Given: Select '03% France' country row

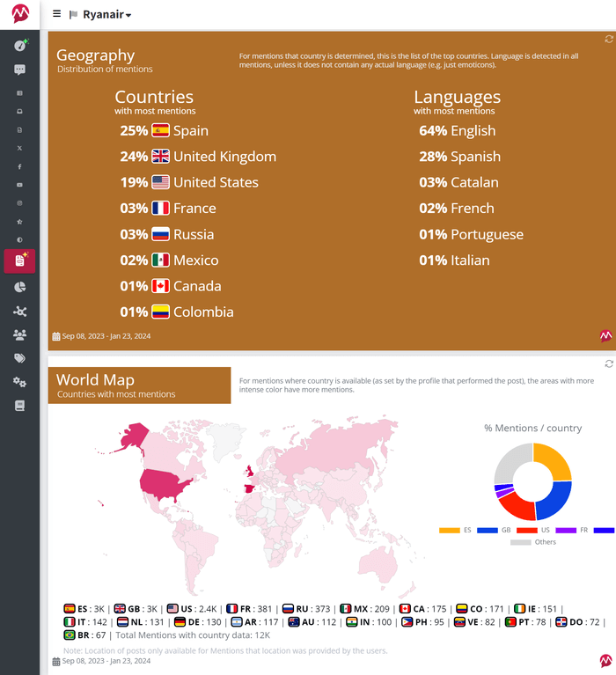Looking at the screenshot, I should (168, 209).
